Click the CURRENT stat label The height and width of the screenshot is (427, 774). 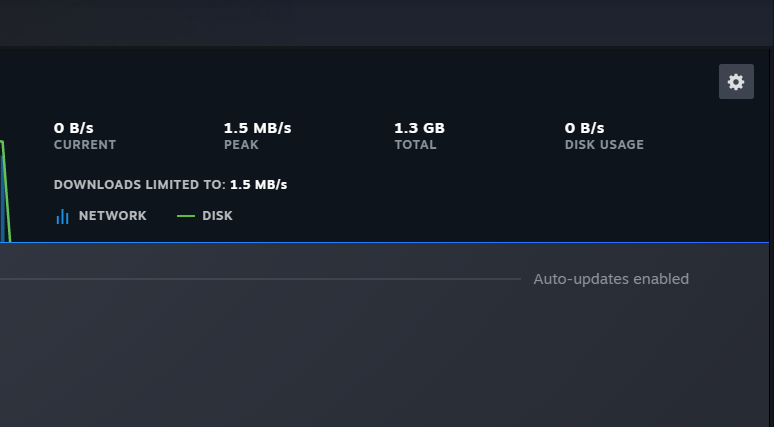85,145
